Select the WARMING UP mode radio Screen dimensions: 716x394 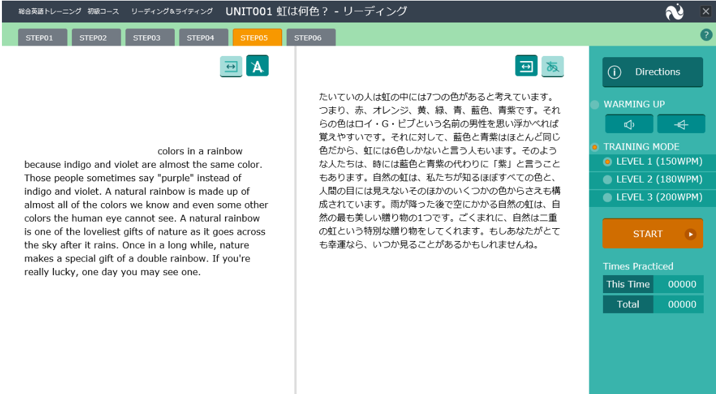click(x=595, y=105)
